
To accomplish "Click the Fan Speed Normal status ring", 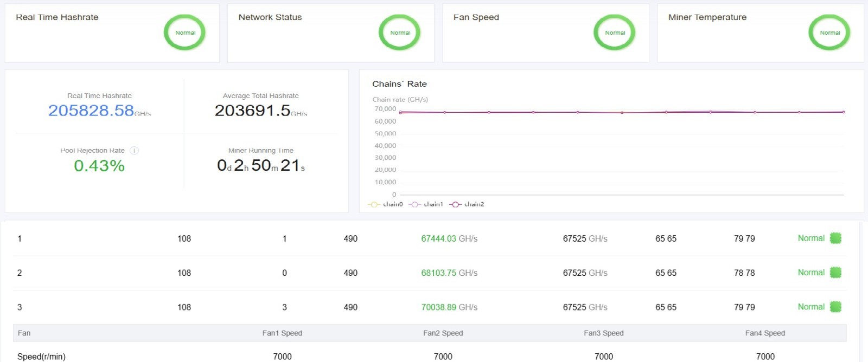I will 615,33.
